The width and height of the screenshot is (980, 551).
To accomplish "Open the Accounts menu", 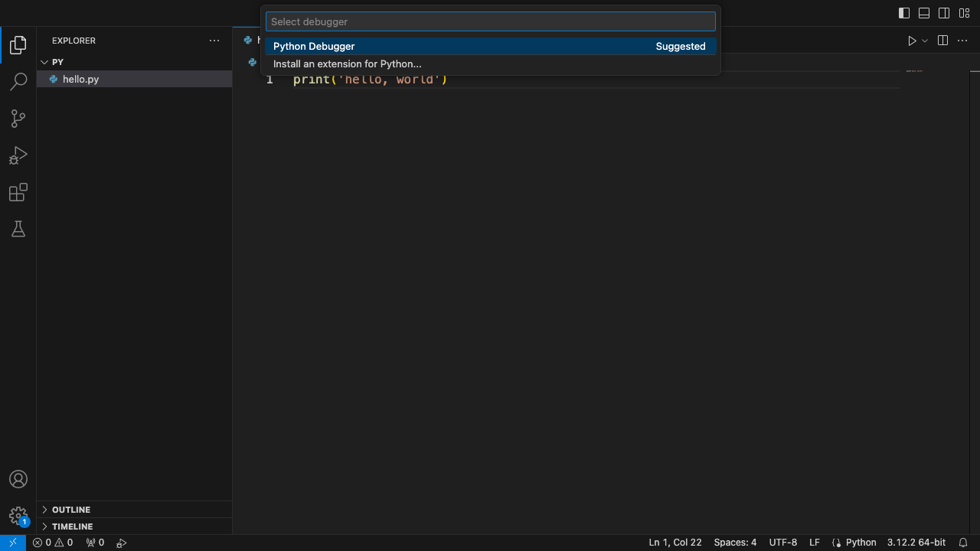I will click(x=18, y=479).
